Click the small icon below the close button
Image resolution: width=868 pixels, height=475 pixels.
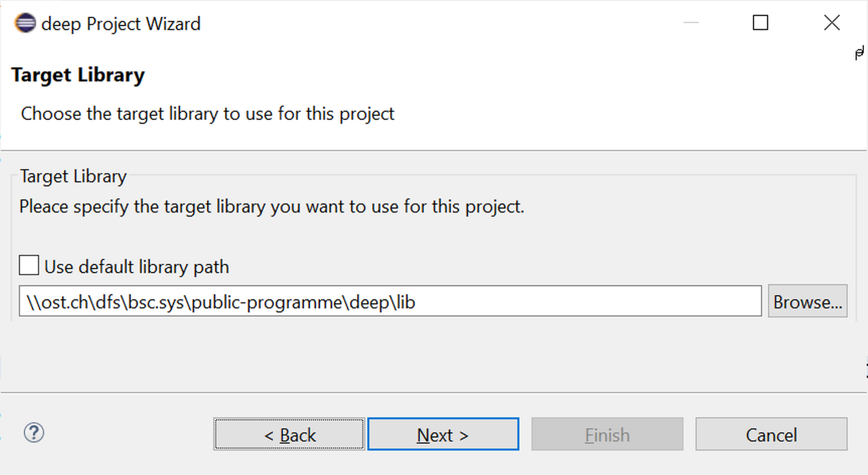click(x=859, y=54)
